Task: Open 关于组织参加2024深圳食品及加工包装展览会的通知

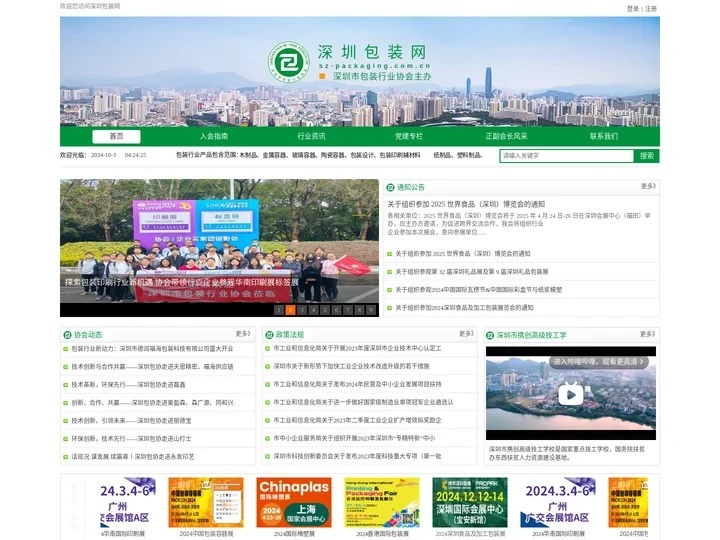Action: click(464, 308)
